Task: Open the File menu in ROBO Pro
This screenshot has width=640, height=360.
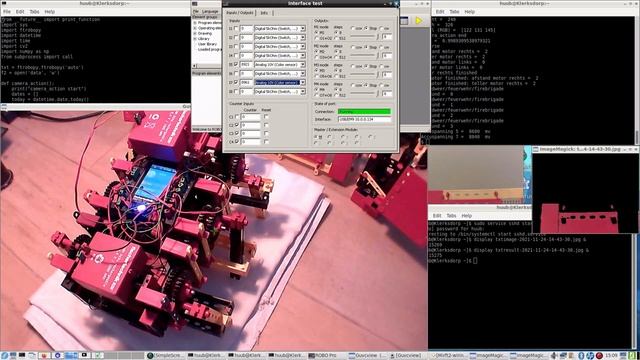Action: [196, 11]
